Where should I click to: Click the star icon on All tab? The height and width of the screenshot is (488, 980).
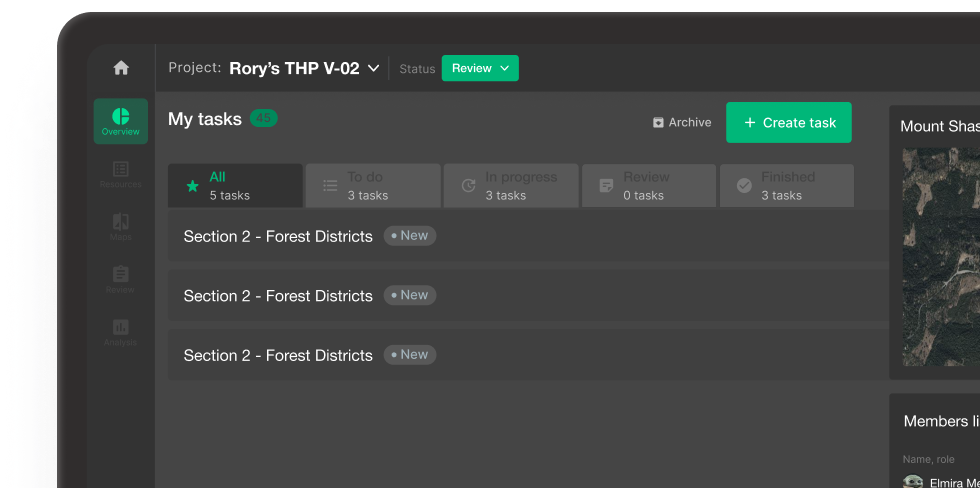(192, 186)
